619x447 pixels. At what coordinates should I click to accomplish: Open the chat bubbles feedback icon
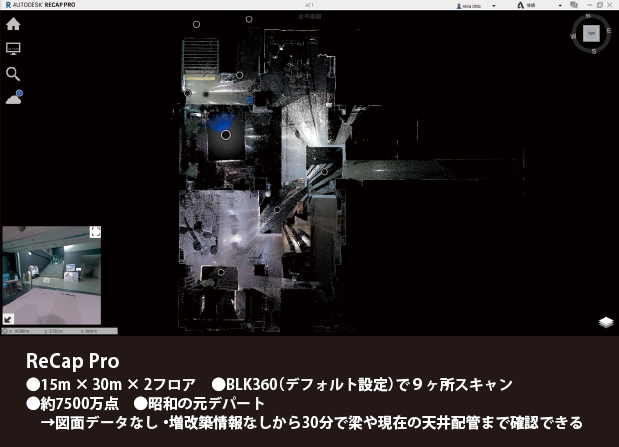[x=574, y=5]
